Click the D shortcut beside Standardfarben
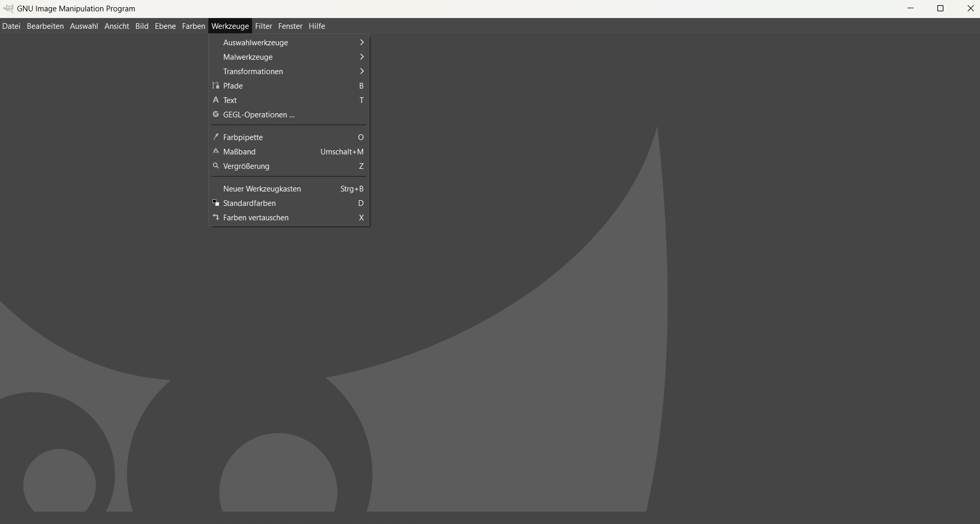 point(361,203)
